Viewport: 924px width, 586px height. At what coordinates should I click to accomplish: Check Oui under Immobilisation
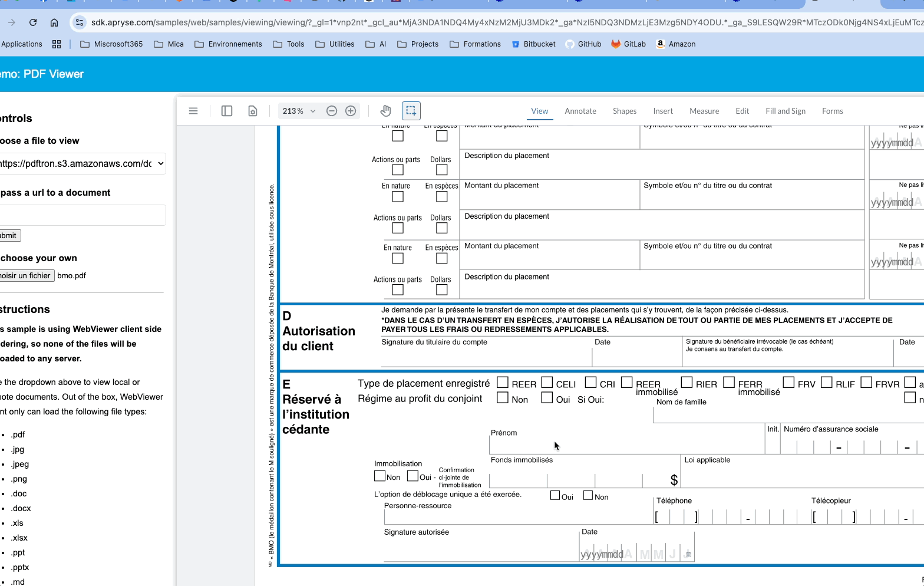click(x=412, y=476)
